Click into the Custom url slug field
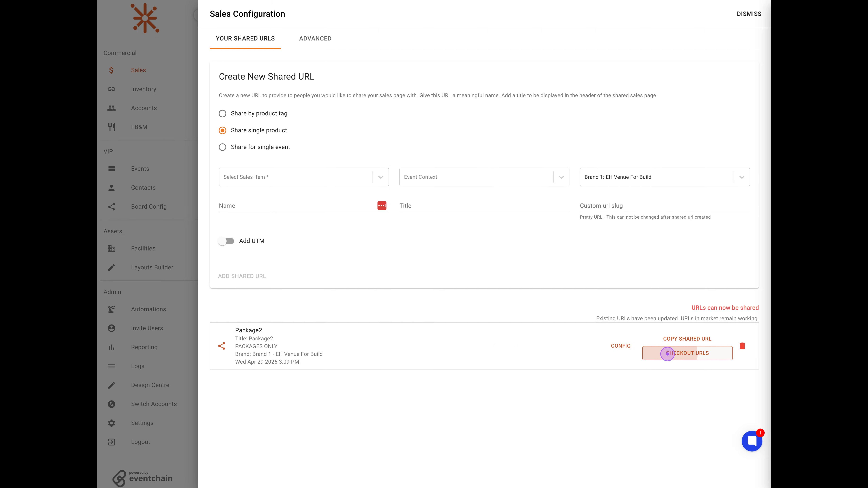Viewport: 868px width, 488px height. pos(665,205)
